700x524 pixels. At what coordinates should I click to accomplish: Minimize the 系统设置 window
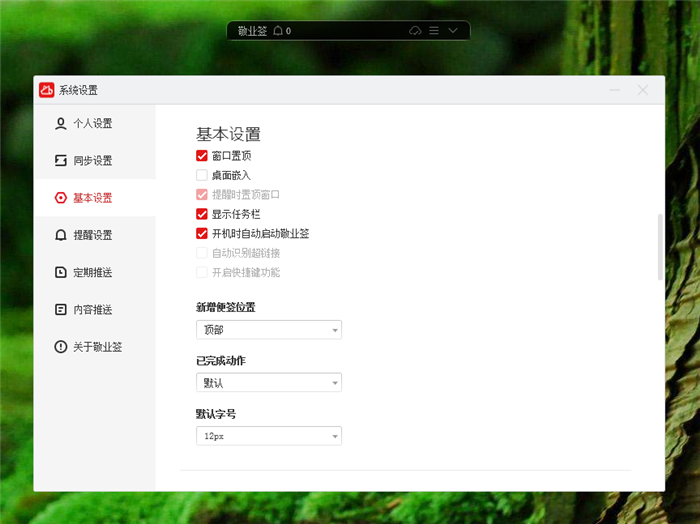click(x=615, y=90)
